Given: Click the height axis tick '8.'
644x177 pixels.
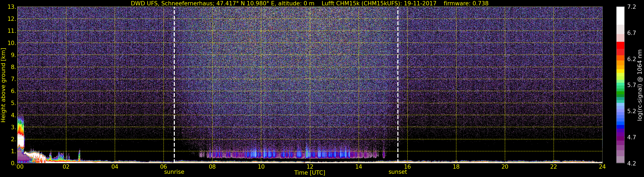Looking at the screenshot, I should click(x=13, y=67).
